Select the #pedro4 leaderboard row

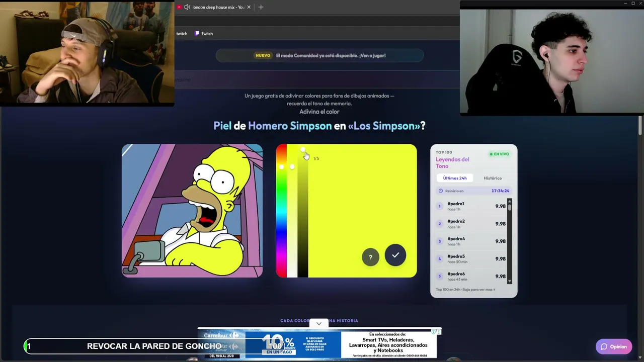[472, 241]
